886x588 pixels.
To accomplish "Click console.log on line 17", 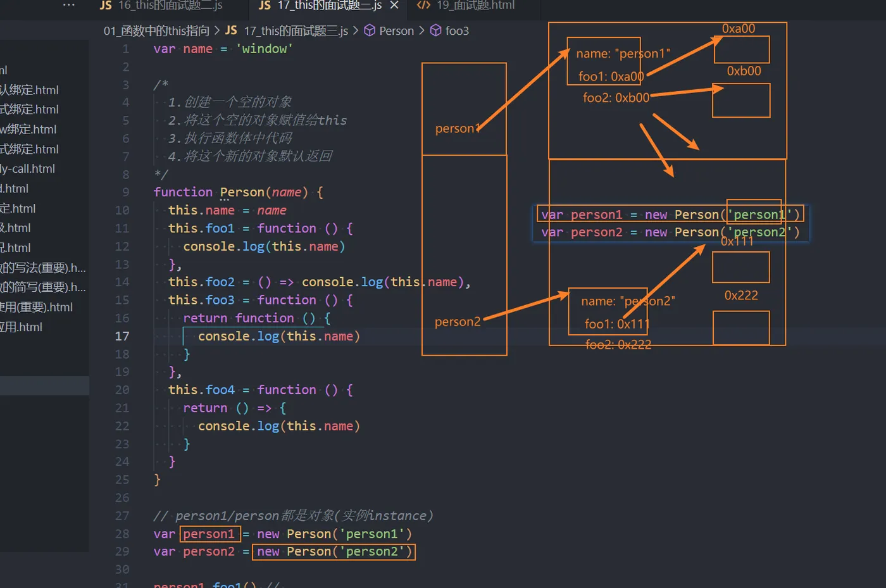I will tap(239, 336).
